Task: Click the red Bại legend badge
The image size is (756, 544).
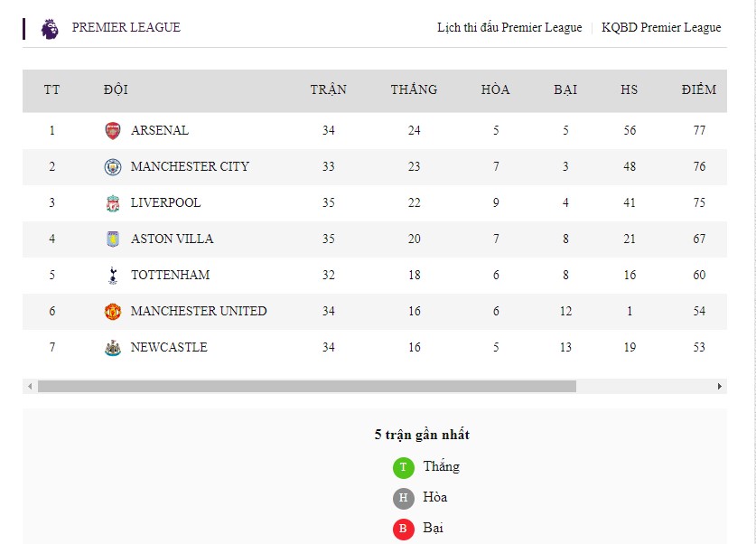Action: [403, 529]
